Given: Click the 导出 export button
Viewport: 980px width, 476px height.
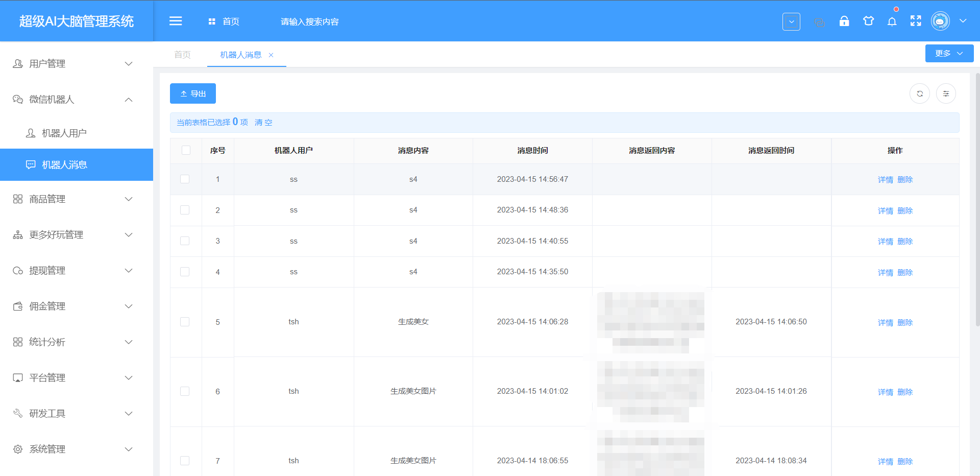Looking at the screenshot, I should (x=193, y=93).
